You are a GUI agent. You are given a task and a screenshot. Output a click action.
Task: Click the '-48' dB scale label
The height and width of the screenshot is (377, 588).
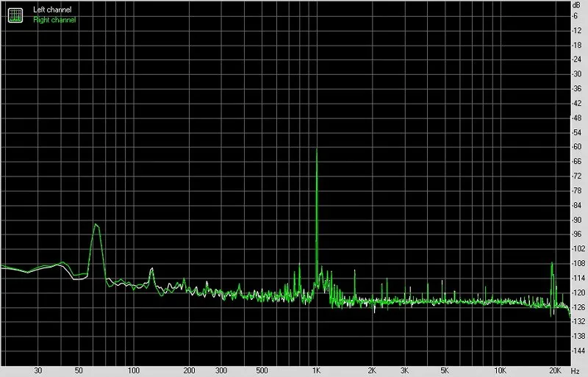coord(576,118)
